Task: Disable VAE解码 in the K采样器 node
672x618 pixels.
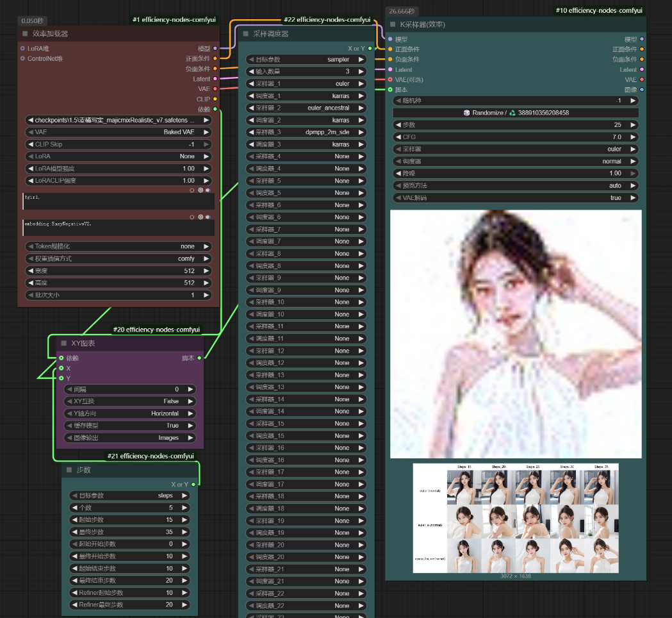Action: tap(514, 197)
